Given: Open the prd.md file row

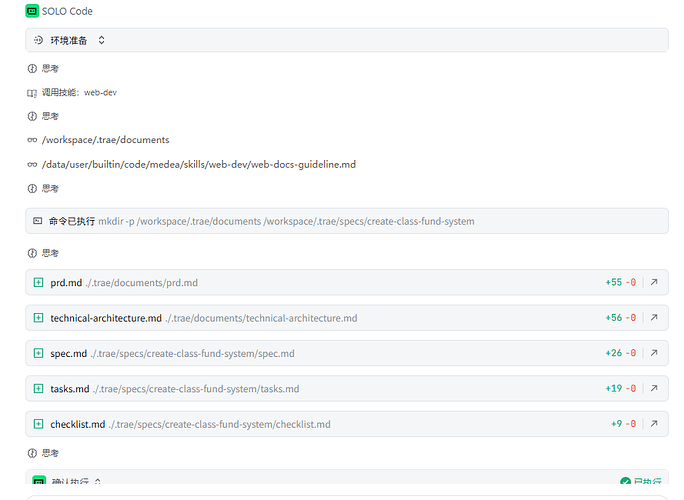Looking at the screenshot, I should [347, 282].
